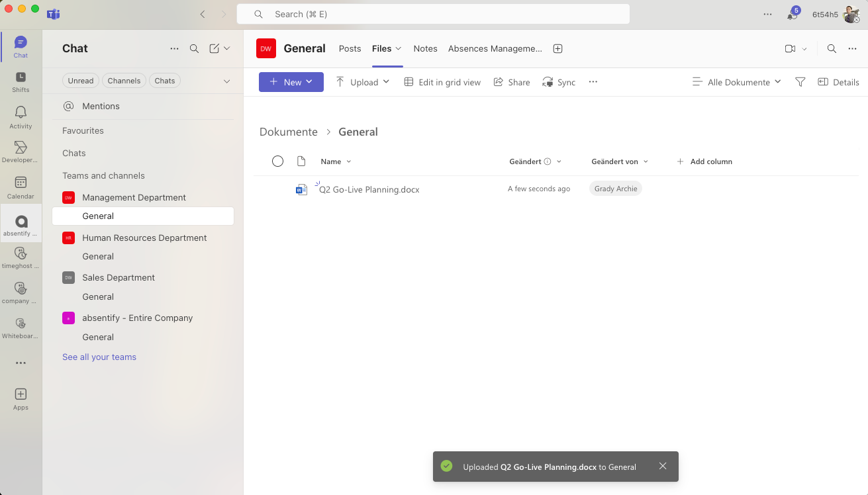
Task: Toggle the Unread filter chip
Action: pos(81,81)
